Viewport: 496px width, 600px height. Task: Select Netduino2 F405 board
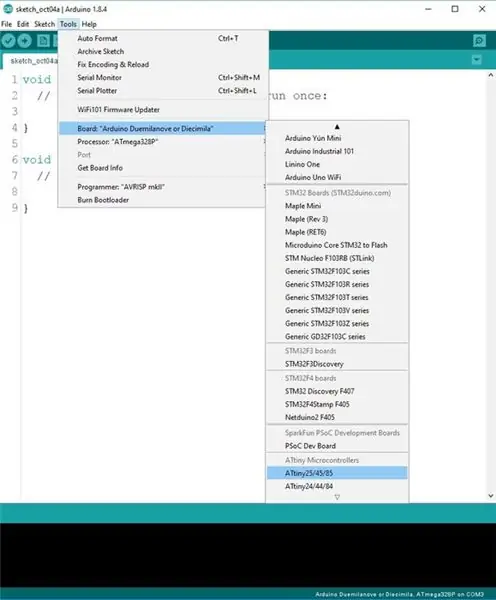coord(337,417)
